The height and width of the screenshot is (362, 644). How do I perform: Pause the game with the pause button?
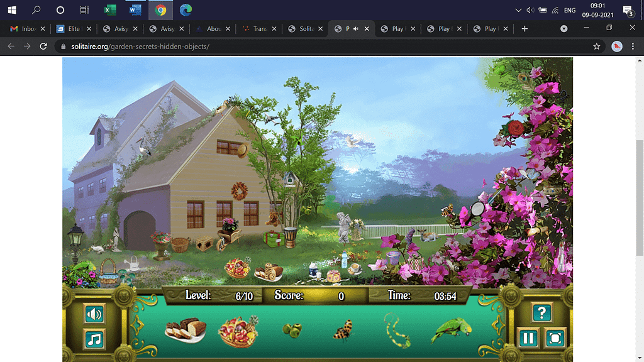point(528,338)
